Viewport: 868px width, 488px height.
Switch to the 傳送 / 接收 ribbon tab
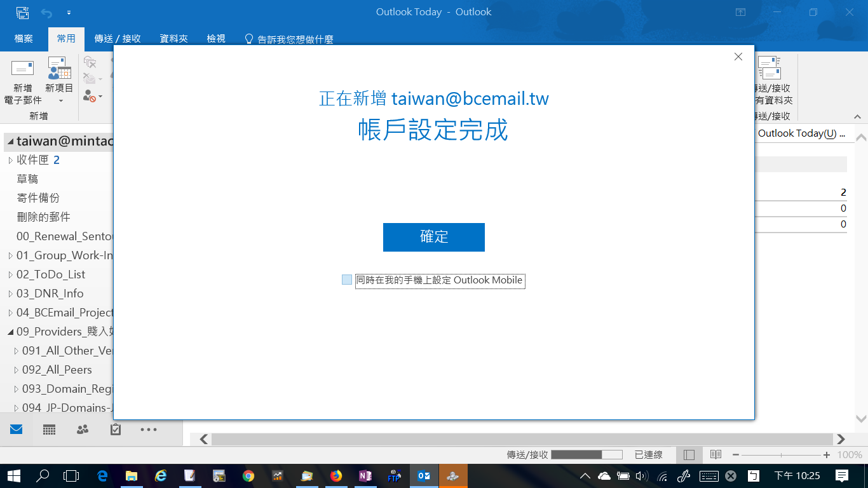pos(118,39)
